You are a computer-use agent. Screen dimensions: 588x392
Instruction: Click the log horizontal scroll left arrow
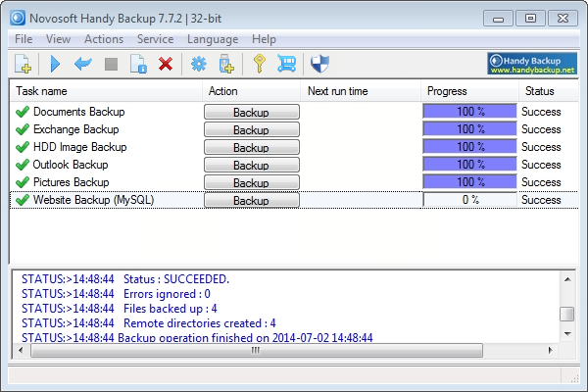coord(21,351)
